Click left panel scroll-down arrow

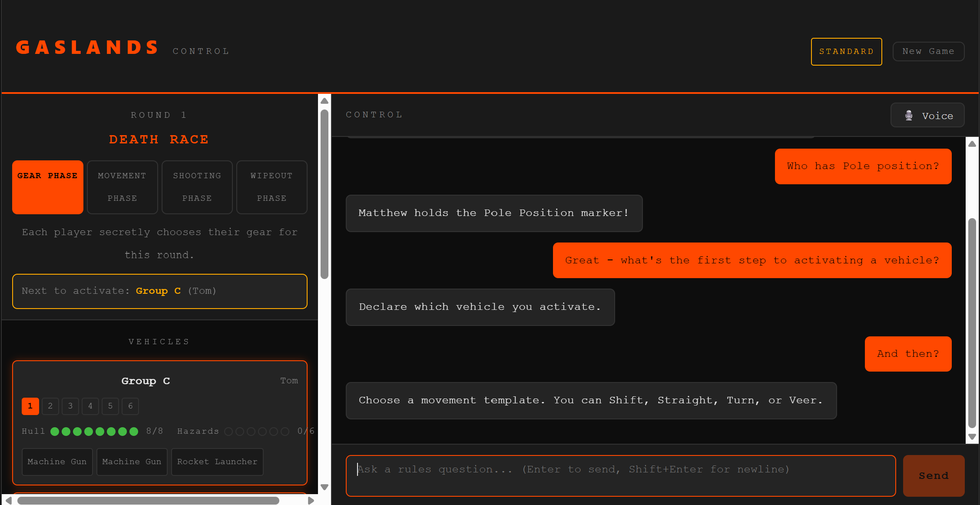(324, 487)
